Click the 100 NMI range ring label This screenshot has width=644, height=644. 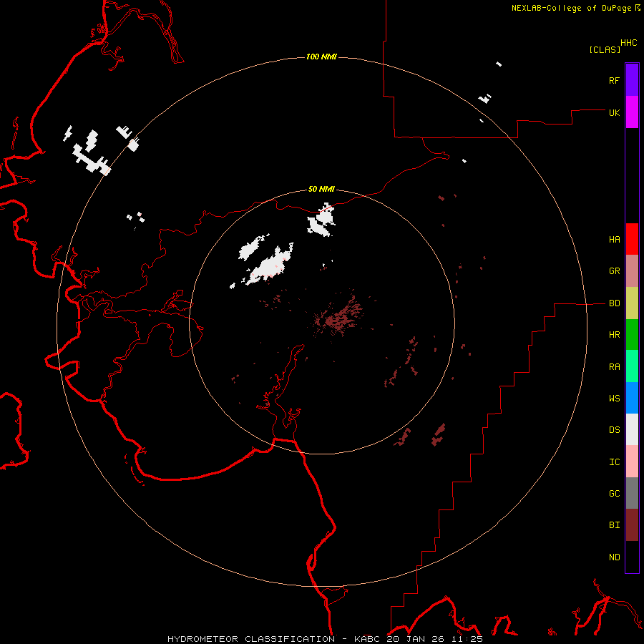tap(321, 57)
